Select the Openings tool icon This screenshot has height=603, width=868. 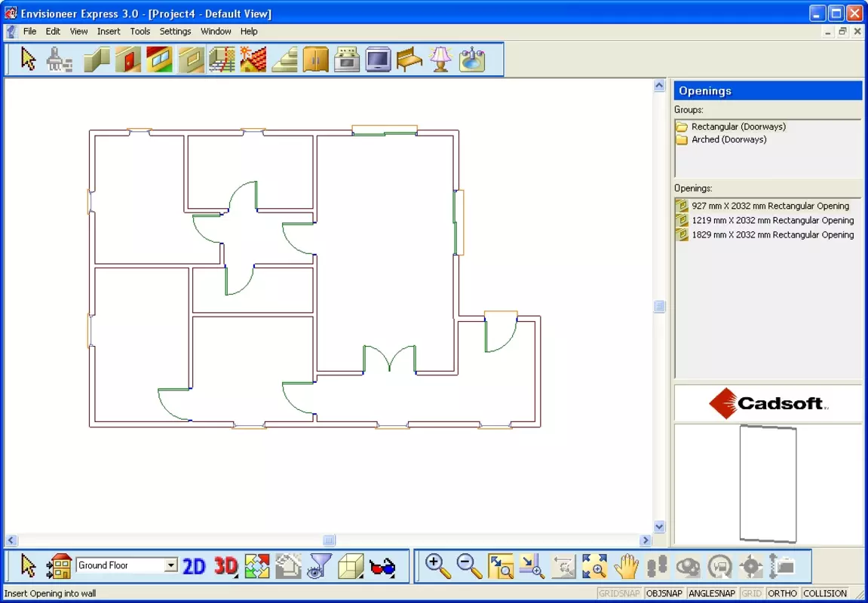(x=191, y=60)
